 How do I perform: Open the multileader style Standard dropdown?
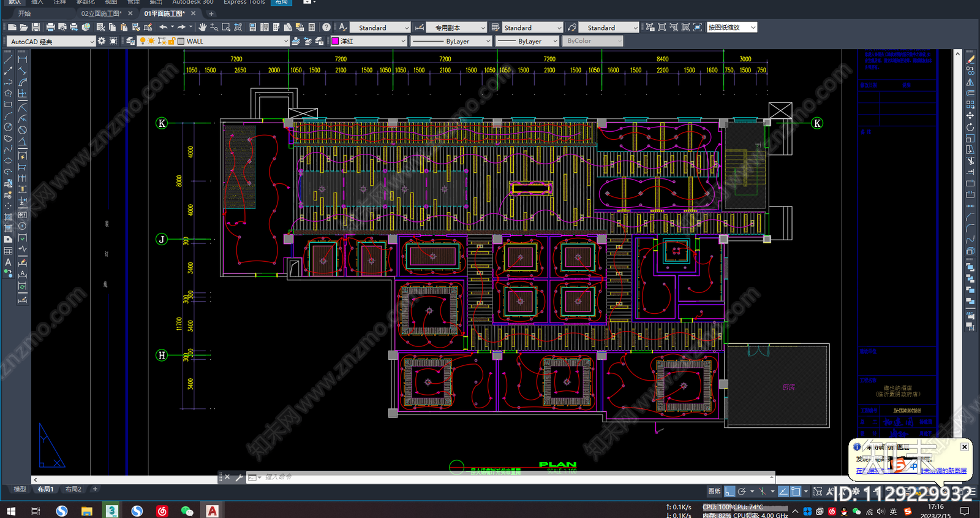click(609, 28)
